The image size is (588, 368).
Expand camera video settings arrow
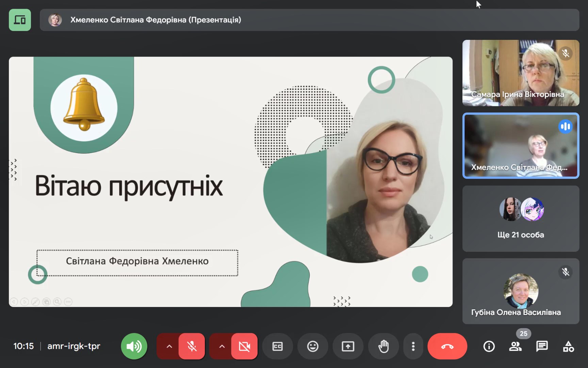(x=222, y=346)
